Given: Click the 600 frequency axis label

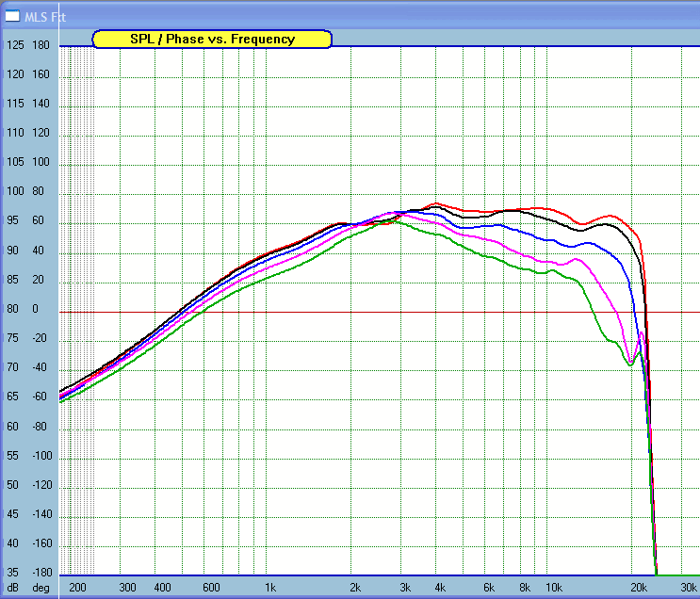Looking at the screenshot, I should 212,588.
